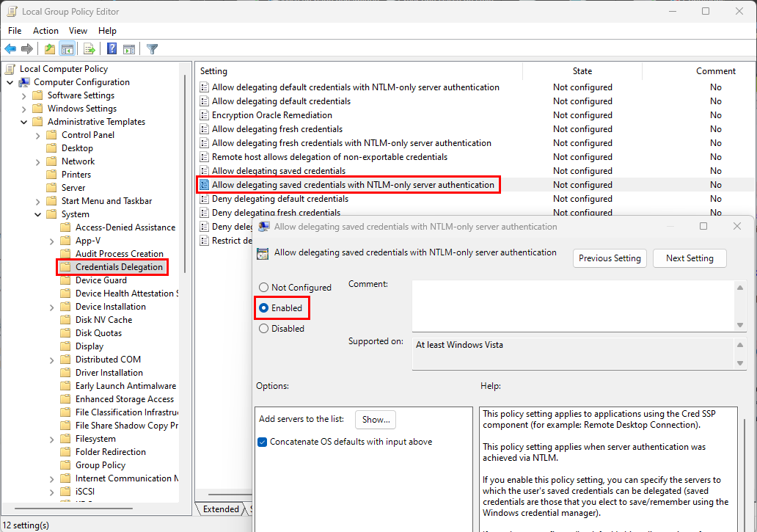Open the View menu
Image resolution: width=757 pixels, height=532 pixels.
click(78, 31)
